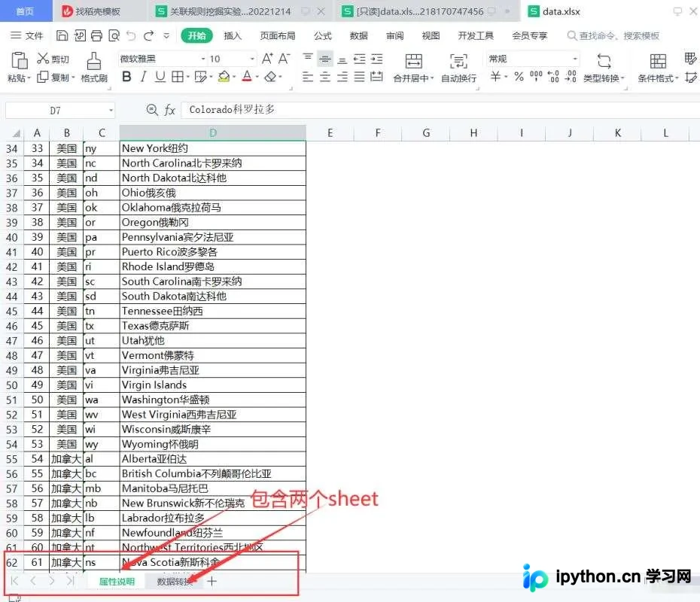Switch to the 插入 Insert tab
This screenshot has width=700, height=602.
(233, 35)
